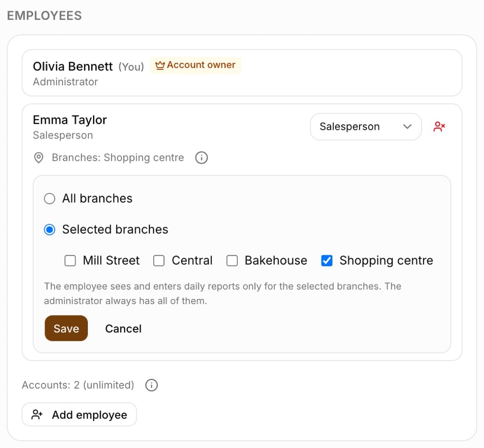484x448 pixels.
Task: Click the Administrator role label under Olivia
Action: 65,82
